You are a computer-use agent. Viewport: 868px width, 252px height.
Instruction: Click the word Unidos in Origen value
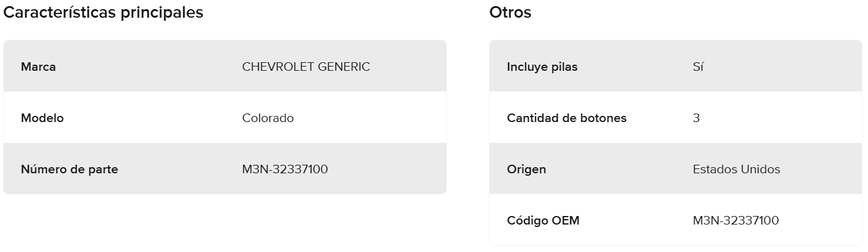point(760,169)
